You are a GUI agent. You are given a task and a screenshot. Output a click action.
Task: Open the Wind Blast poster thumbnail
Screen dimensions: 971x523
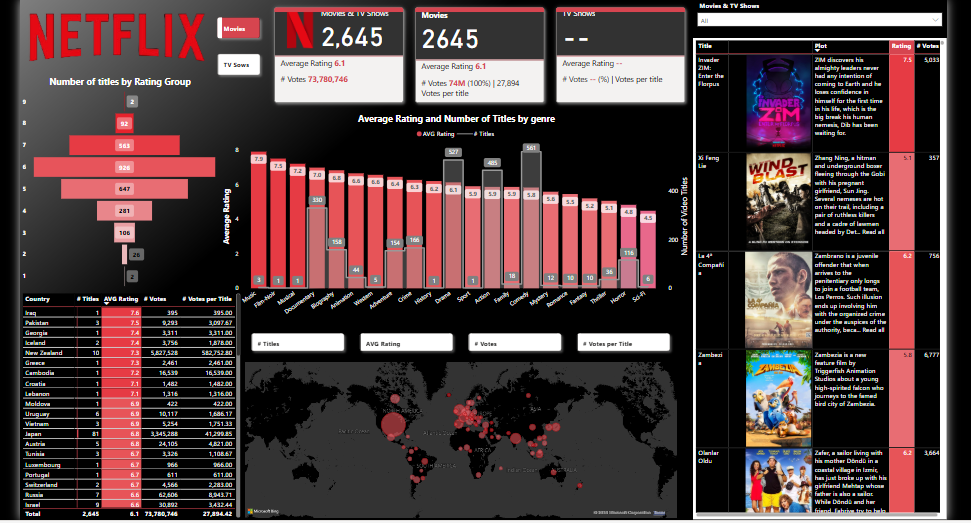(778, 201)
